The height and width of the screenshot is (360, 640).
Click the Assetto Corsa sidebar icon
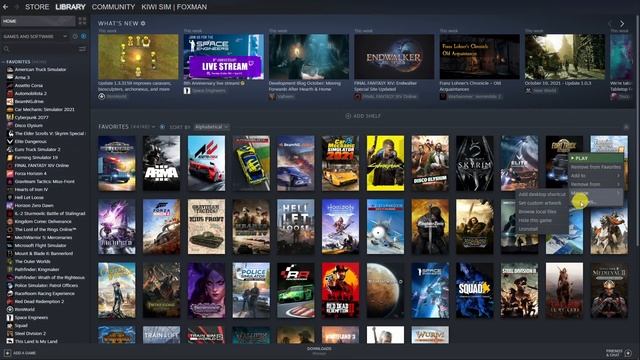tap(10, 85)
